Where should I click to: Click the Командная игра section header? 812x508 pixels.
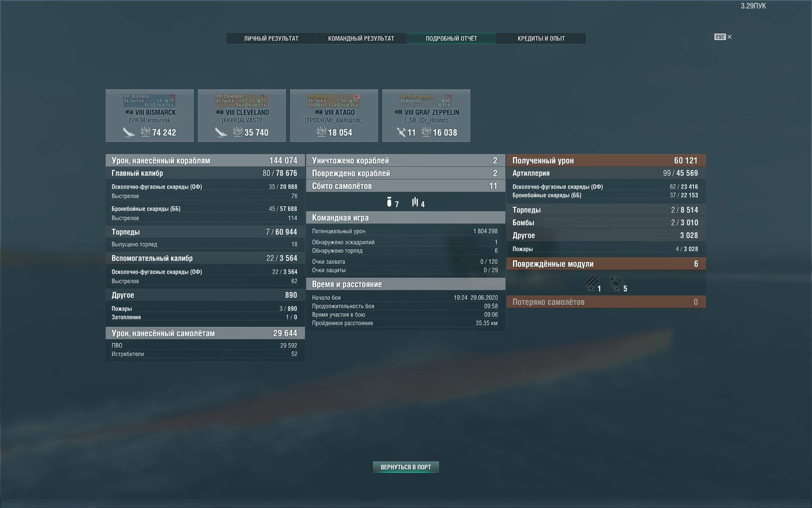[405, 218]
